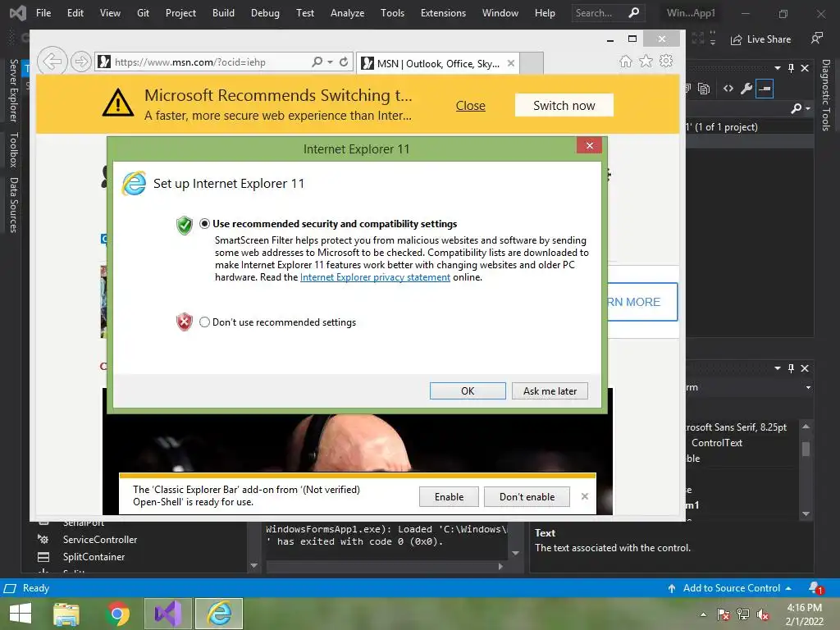The width and height of the screenshot is (840, 630).
Task: Pin the Properties panel
Action: tap(791, 368)
